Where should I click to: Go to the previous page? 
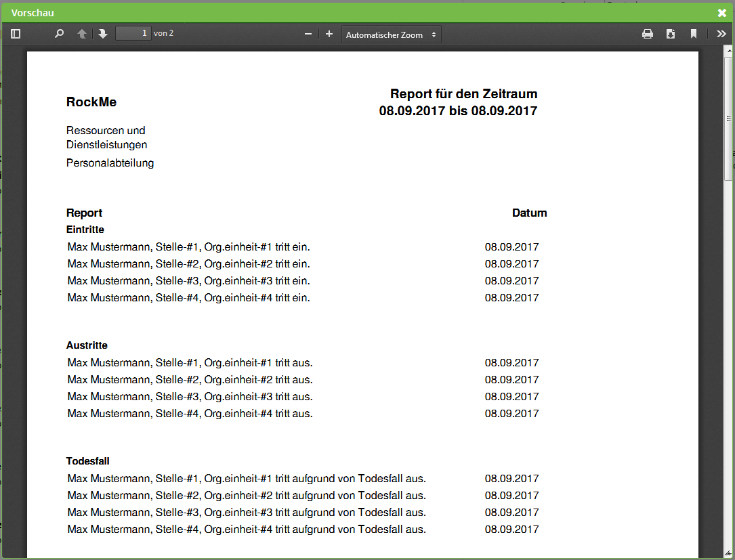tap(82, 34)
